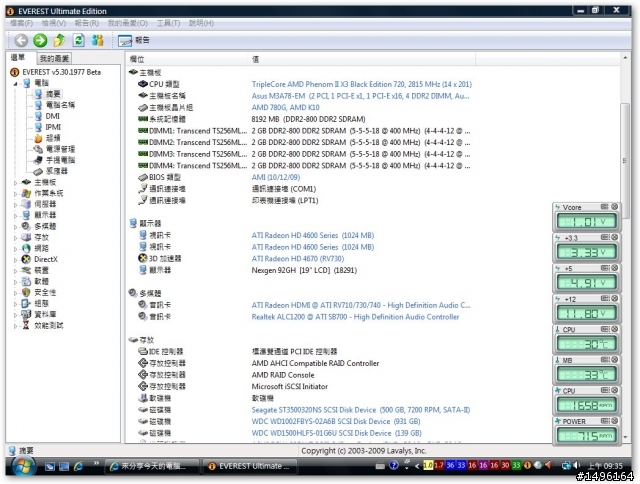Image resolution: width=640 pixels, height=484 pixels.
Task: Select EVEREST v5.30.1977 Beta root node
Action: (x=61, y=72)
